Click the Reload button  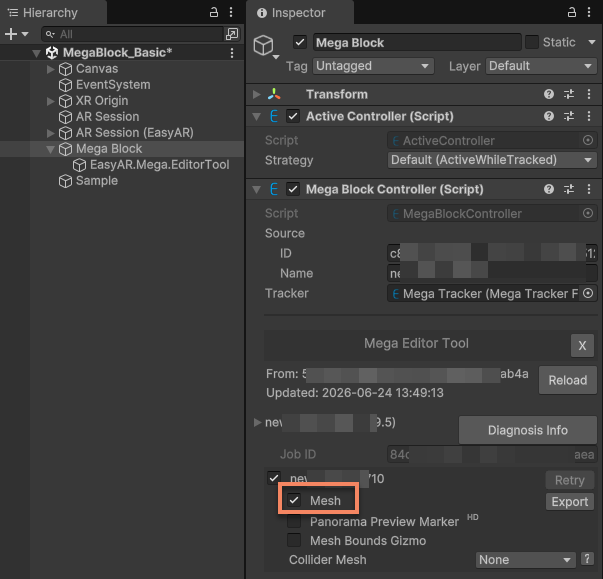point(568,380)
